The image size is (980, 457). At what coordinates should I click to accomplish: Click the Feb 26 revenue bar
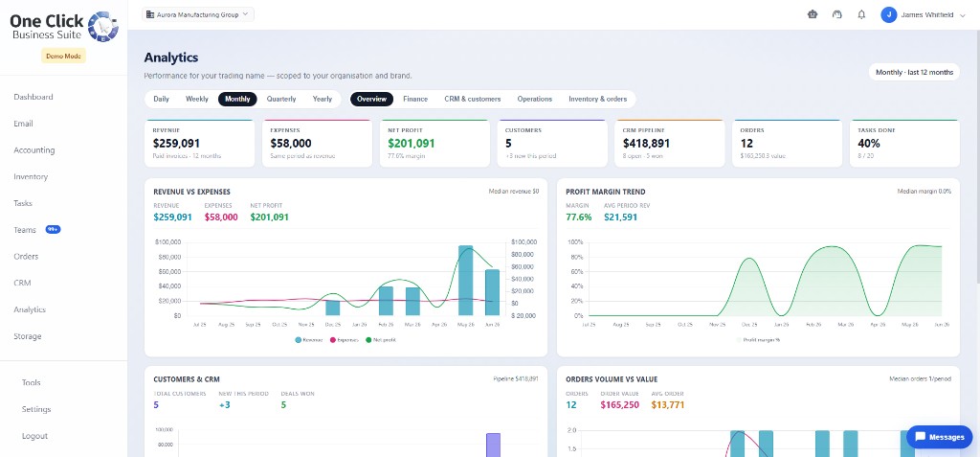coord(387,301)
